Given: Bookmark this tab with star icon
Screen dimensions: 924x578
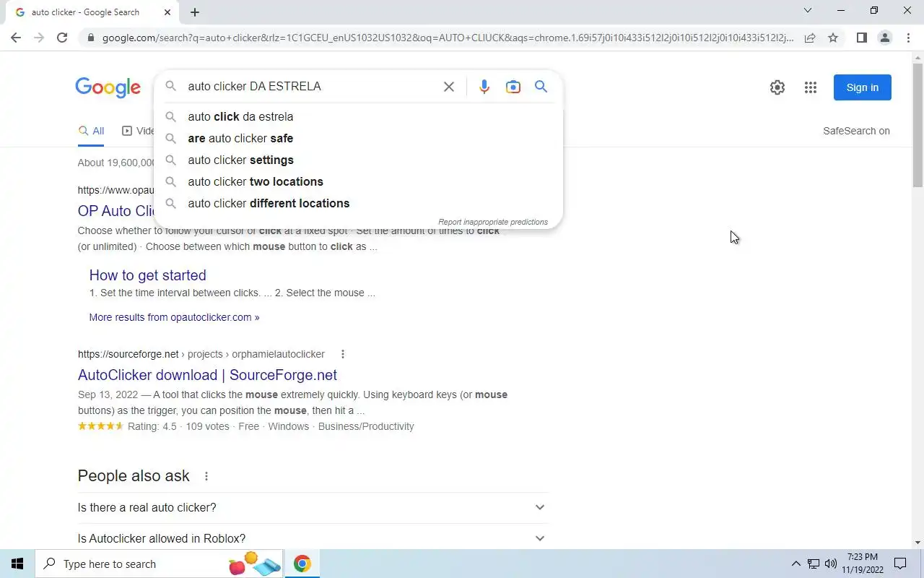Looking at the screenshot, I should tap(833, 38).
